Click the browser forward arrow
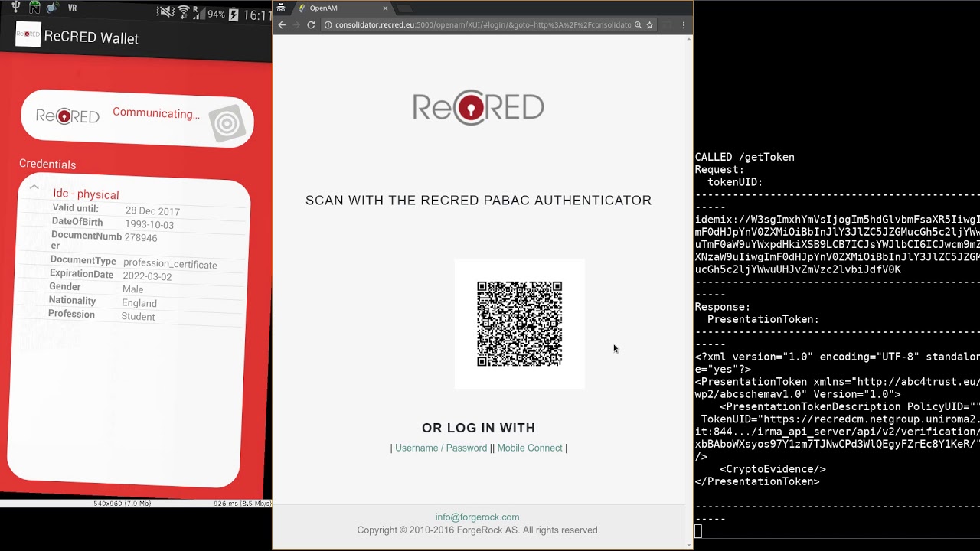Viewport: 980px width, 551px height. pos(296,24)
